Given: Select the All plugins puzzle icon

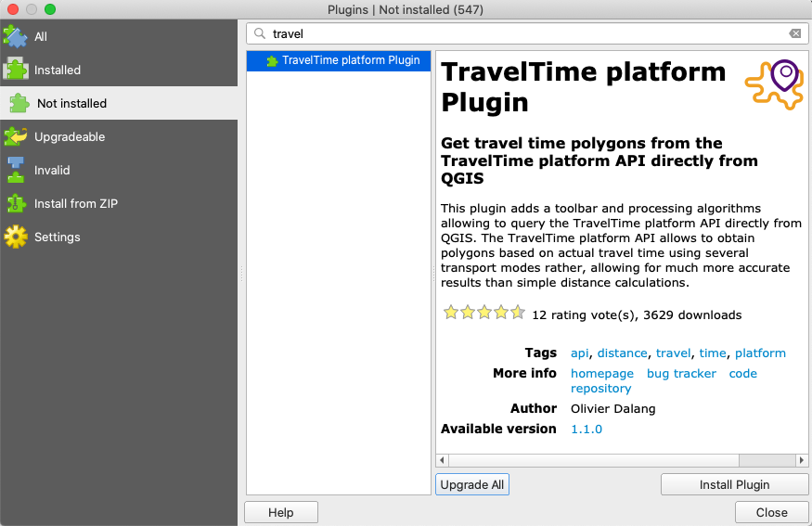Looking at the screenshot, I should (x=15, y=36).
